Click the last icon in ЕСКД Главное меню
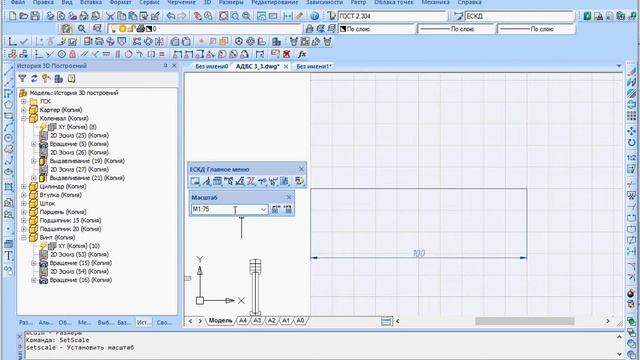Screen dimensions: 640x360 click(300, 181)
